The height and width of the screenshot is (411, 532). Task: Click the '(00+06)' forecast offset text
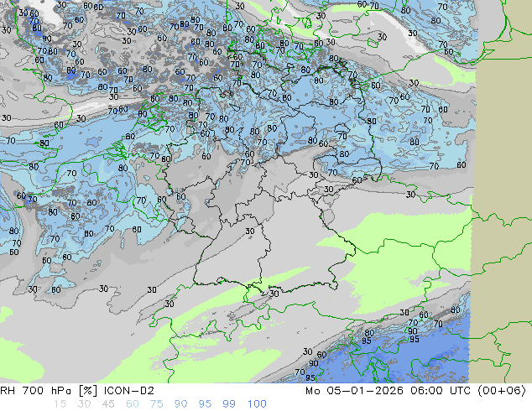(502, 391)
